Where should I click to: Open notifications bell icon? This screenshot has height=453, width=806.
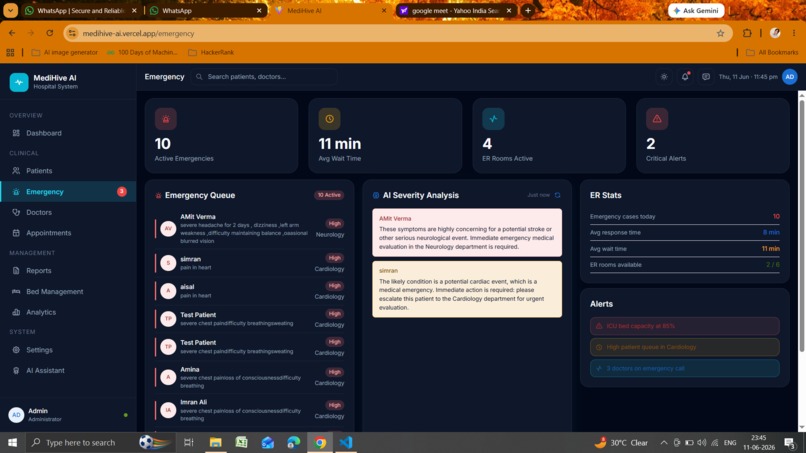tap(685, 77)
